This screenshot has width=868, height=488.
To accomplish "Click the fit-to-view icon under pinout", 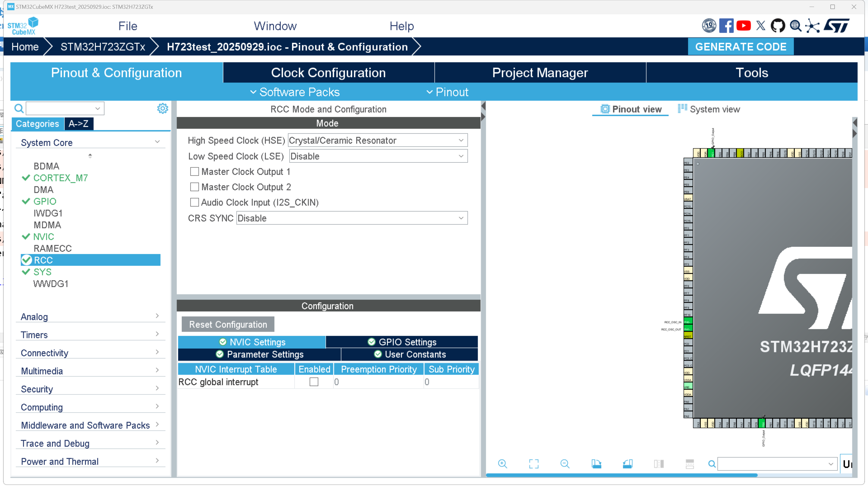I will pos(534,464).
